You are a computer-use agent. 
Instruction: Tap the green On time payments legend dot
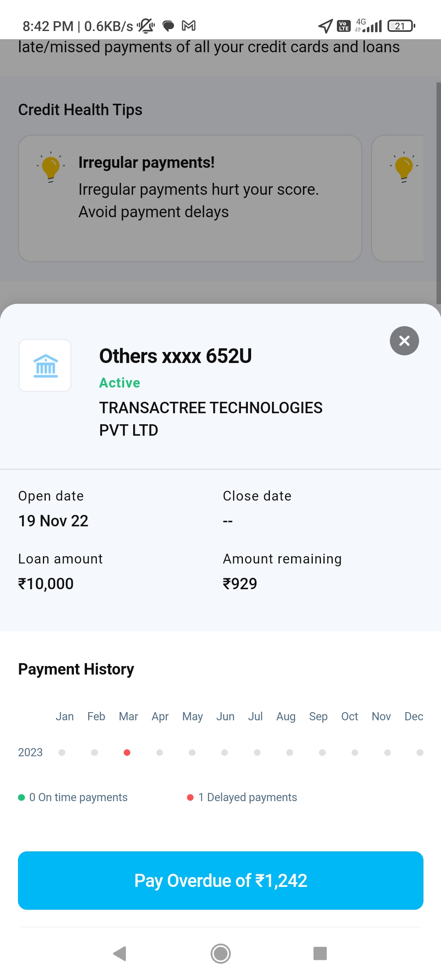click(22, 797)
